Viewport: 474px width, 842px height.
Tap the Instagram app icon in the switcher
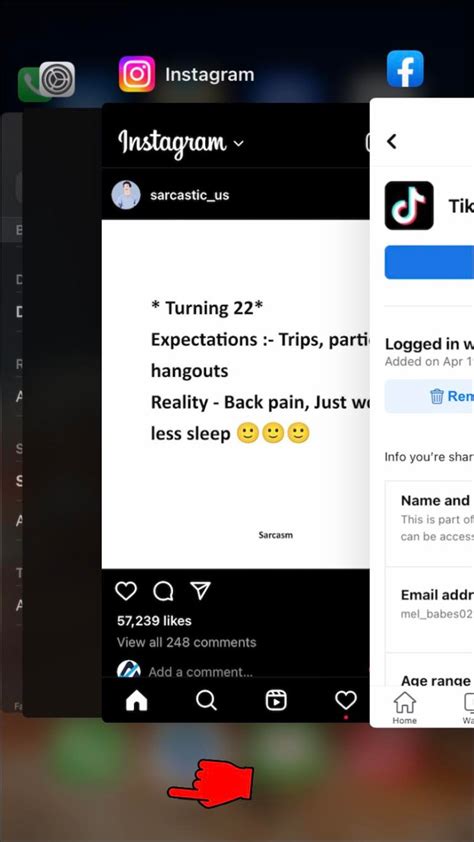[x=137, y=74]
